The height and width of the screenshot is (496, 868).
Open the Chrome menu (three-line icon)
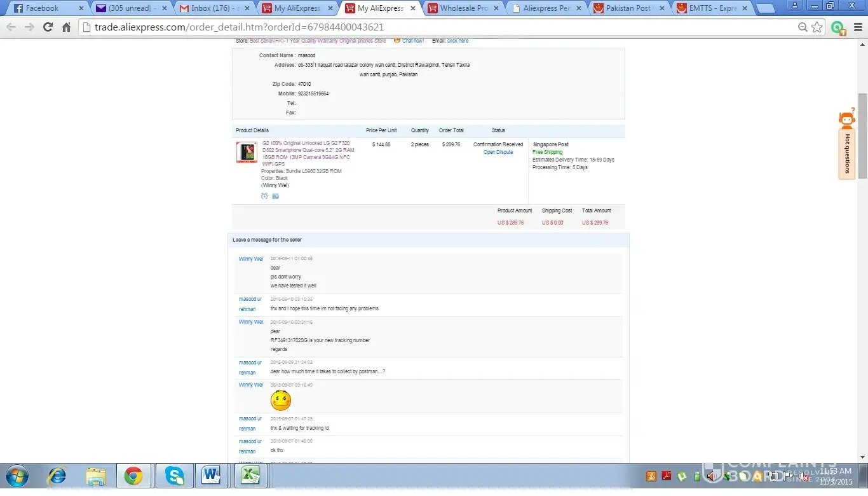(x=858, y=27)
